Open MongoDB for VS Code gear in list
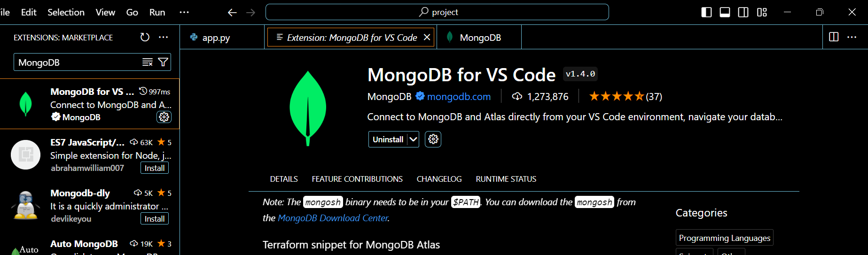This screenshot has width=868, height=255. [164, 117]
